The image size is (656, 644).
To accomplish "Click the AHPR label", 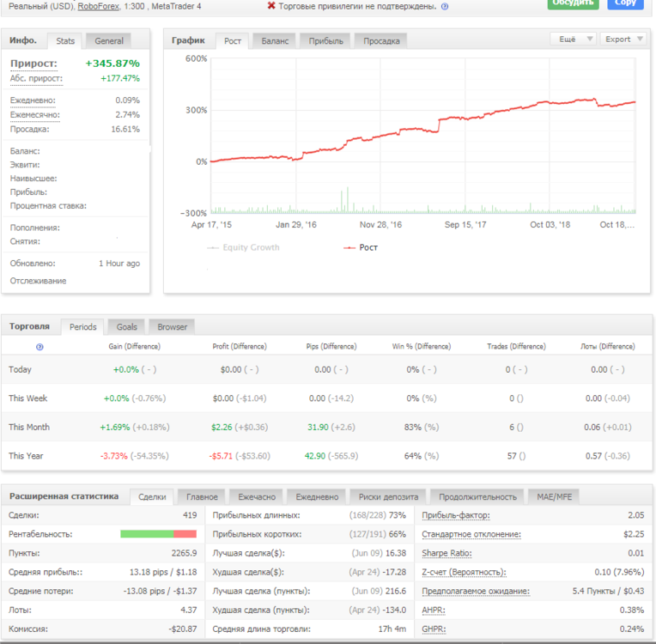I will (434, 611).
